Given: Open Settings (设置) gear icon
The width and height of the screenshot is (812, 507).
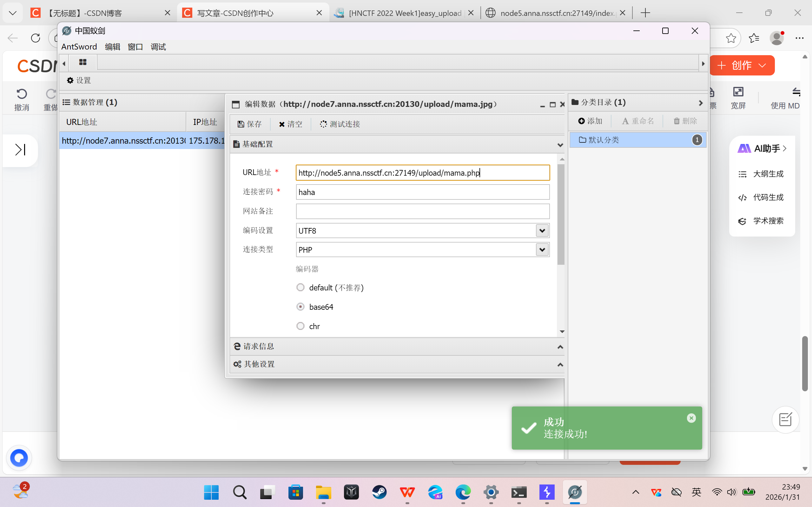Looking at the screenshot, I should tap(70, 81).
